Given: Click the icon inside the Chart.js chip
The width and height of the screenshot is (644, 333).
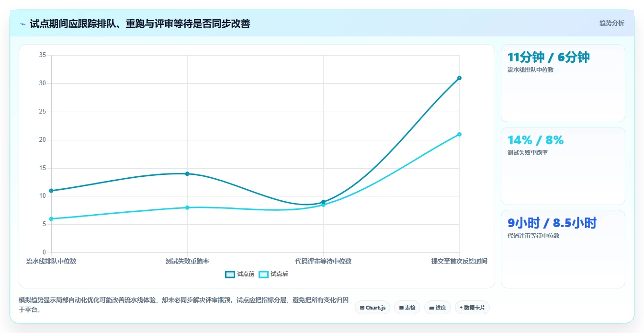Looking at the screenshot, I should [362, 308].
